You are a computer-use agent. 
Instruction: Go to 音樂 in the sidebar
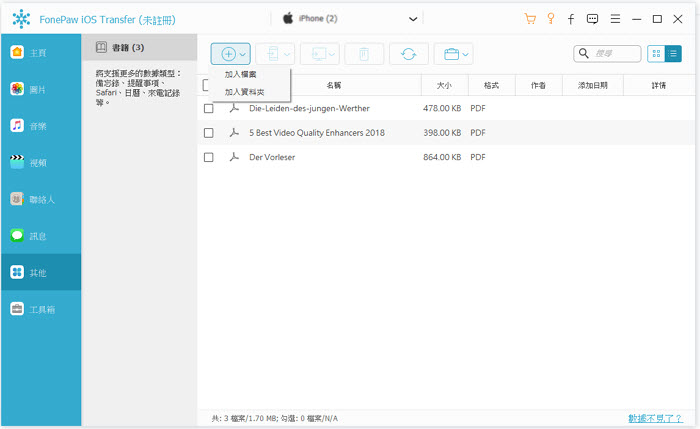pyautogui.click(x=41, y=126)
